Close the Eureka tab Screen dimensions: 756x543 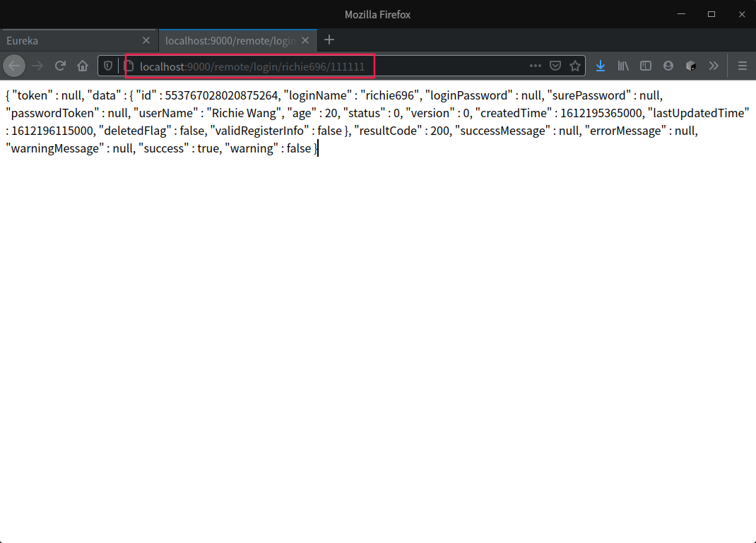[x=146, y=40]
